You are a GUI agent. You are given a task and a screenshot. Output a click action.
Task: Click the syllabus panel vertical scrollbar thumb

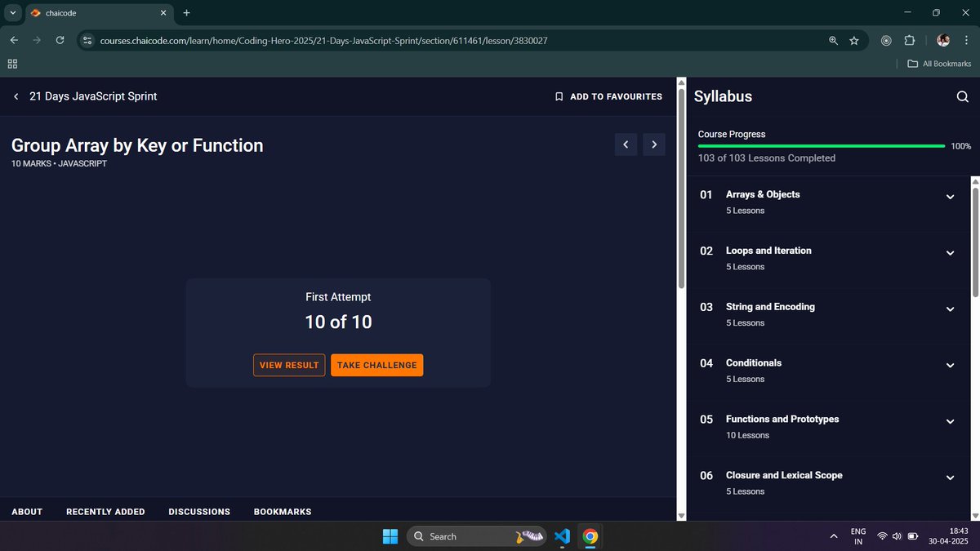coord(975,243)
